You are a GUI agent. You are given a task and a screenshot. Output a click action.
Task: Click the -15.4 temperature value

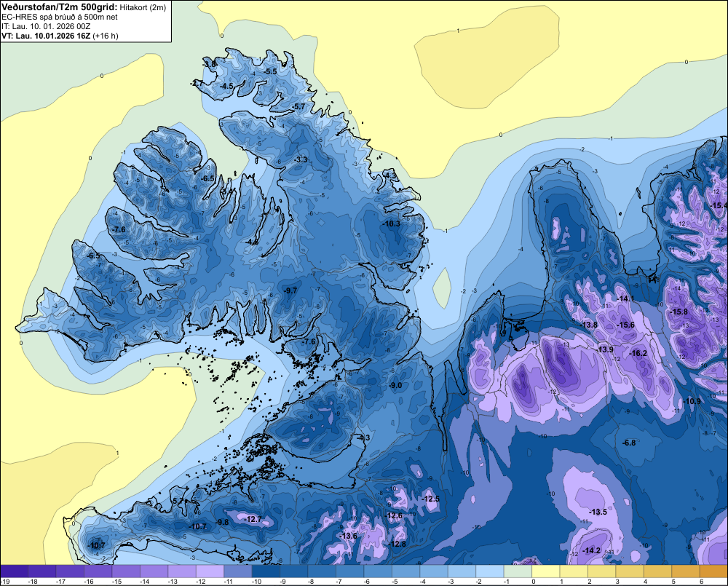[719, 205]
